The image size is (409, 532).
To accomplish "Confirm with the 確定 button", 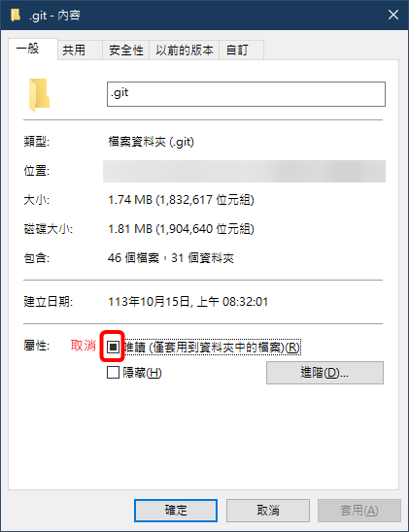I will [x=176, y=511].
